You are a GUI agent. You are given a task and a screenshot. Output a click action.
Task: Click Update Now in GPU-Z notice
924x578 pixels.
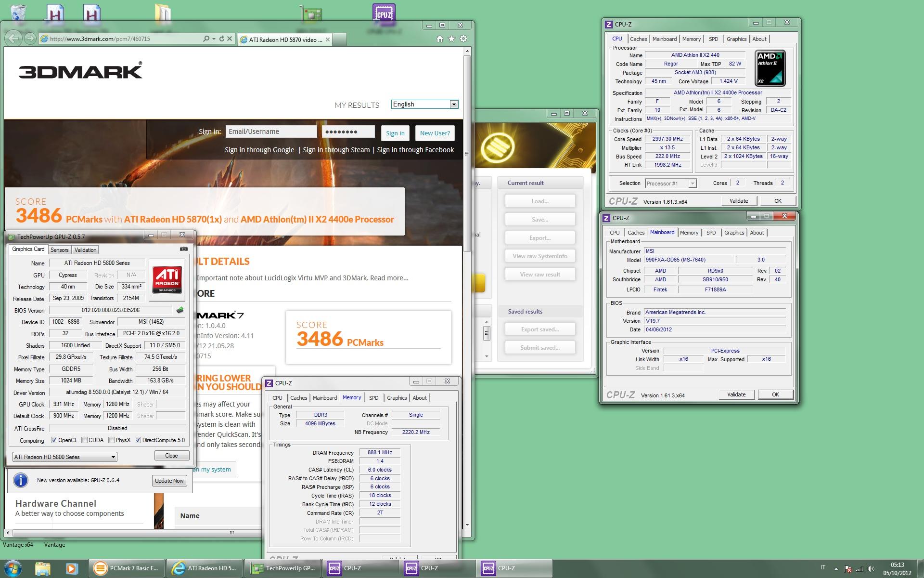tap(169, 481)
